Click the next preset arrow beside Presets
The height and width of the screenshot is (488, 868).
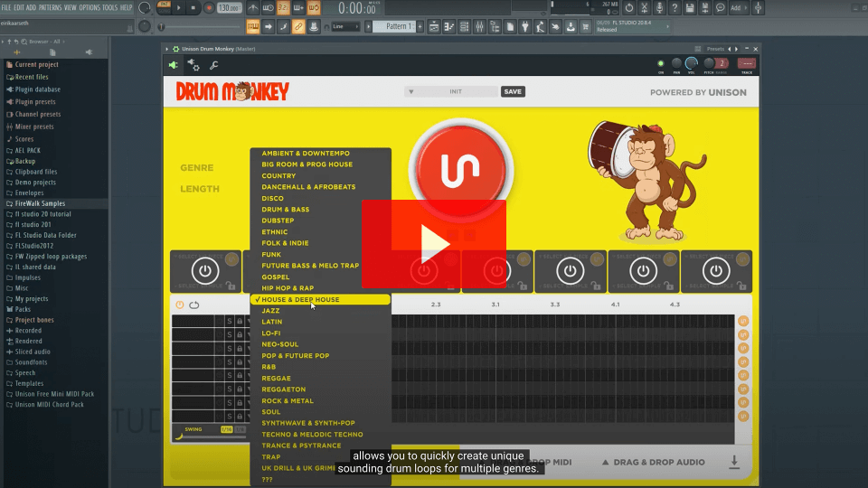(x=736, y=49)
